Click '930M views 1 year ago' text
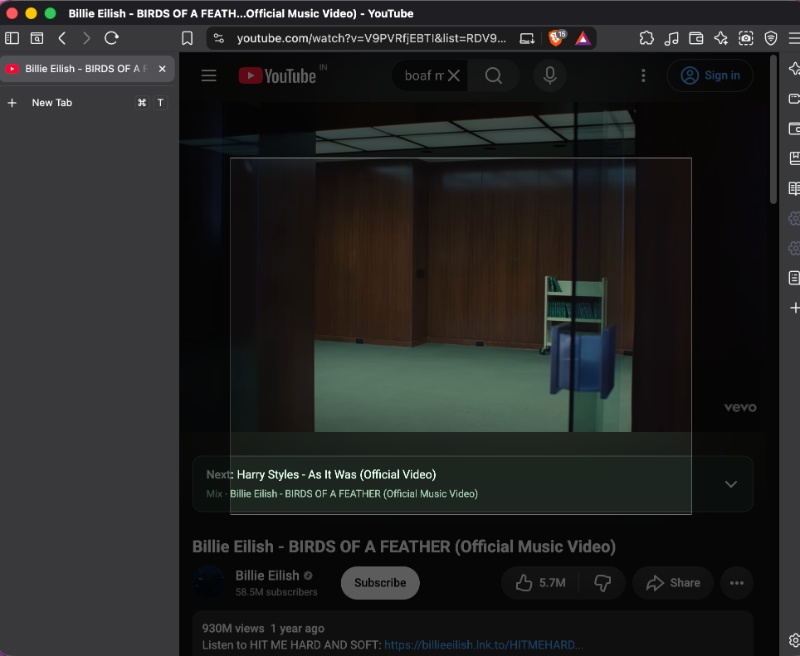The height and width of the screenshot is (656, 800). point(263,628)
